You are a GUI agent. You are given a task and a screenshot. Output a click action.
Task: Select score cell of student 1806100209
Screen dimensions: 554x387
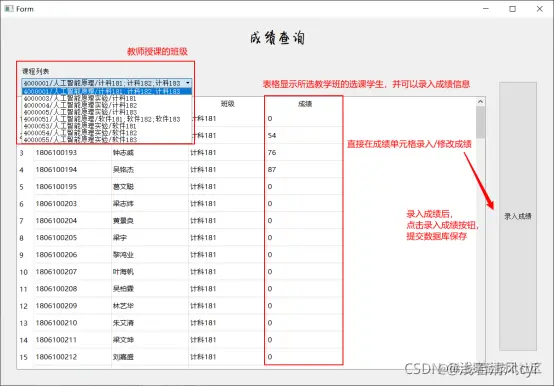(x=304, y=306)
